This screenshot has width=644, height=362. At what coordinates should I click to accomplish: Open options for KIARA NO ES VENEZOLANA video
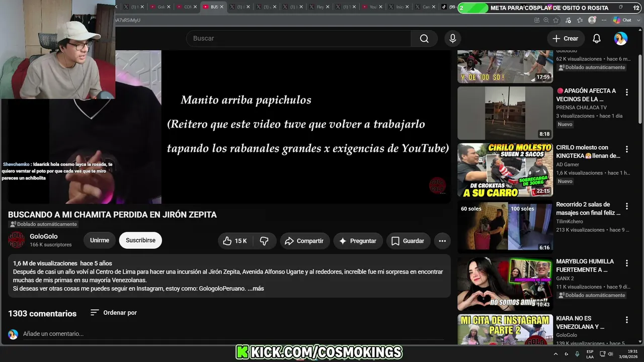point(627,320)
